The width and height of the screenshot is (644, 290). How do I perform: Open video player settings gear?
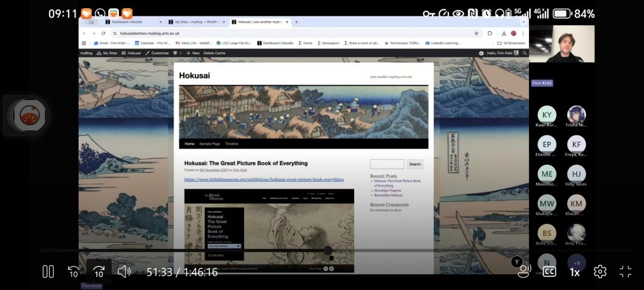tap(600, 272)
